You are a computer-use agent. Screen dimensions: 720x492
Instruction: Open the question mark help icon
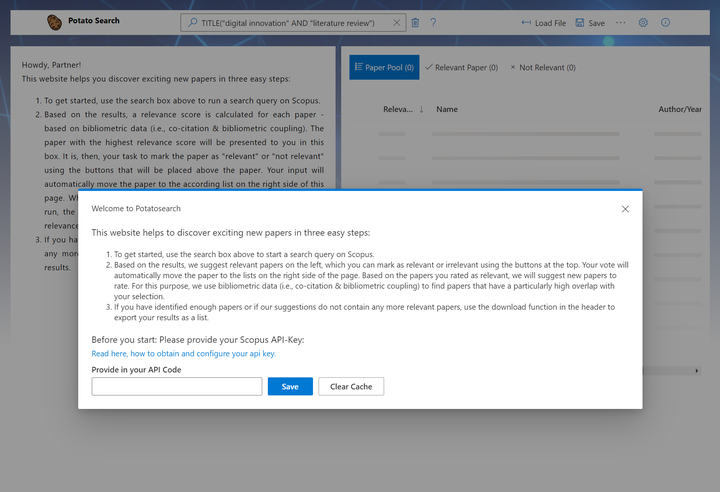click(433, 22)
